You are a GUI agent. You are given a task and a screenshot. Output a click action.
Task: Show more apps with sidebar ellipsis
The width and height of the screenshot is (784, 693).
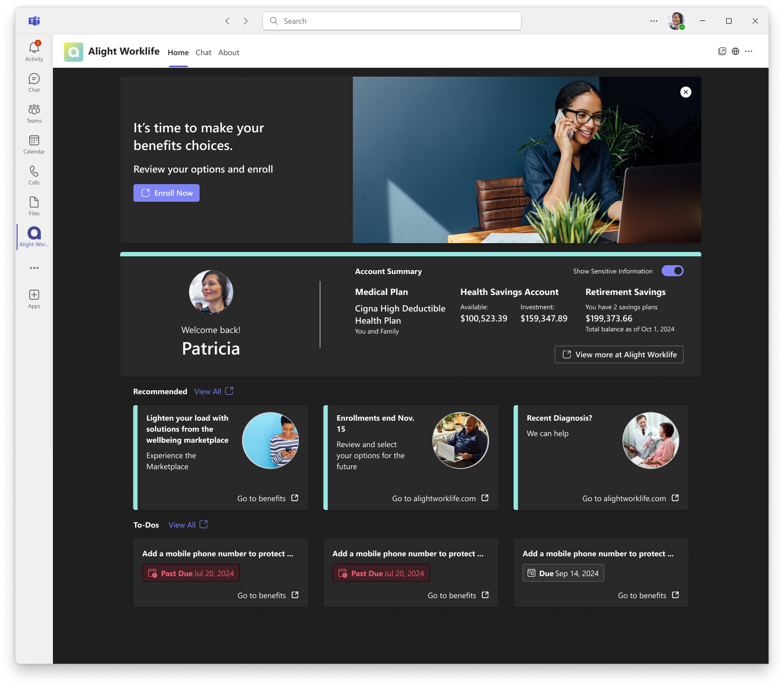click(34, 268)
